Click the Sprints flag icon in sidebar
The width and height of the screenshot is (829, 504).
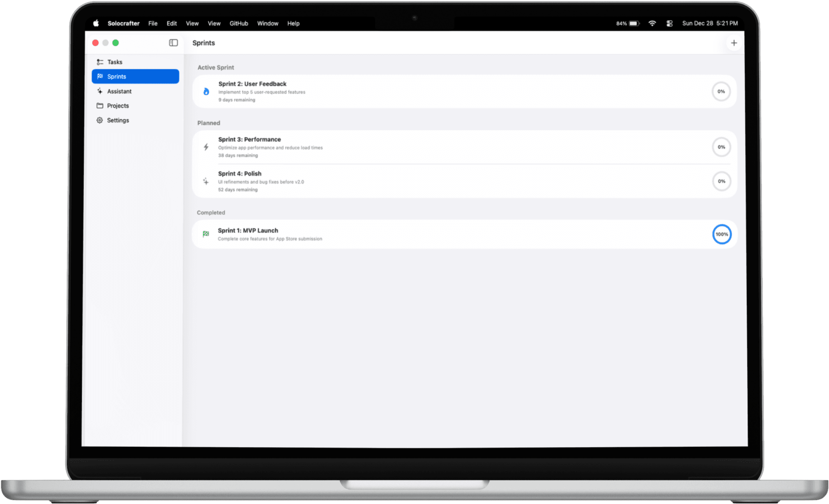[100, 76]
